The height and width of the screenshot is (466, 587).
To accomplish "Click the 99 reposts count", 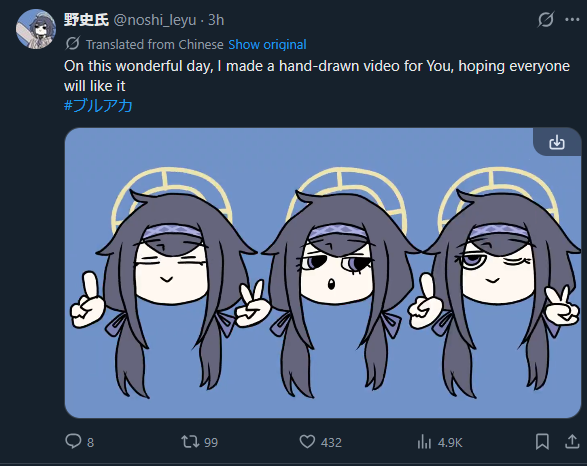I will tap(211, 443).
